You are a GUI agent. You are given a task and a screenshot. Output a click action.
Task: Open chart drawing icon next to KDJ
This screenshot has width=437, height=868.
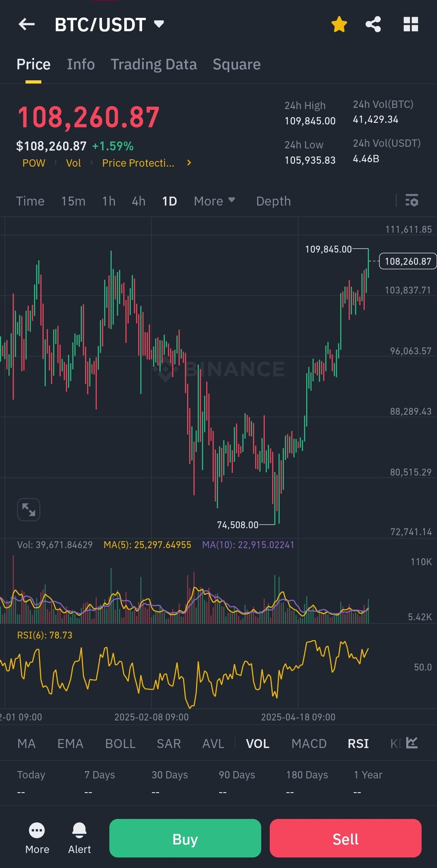(412, 743)
